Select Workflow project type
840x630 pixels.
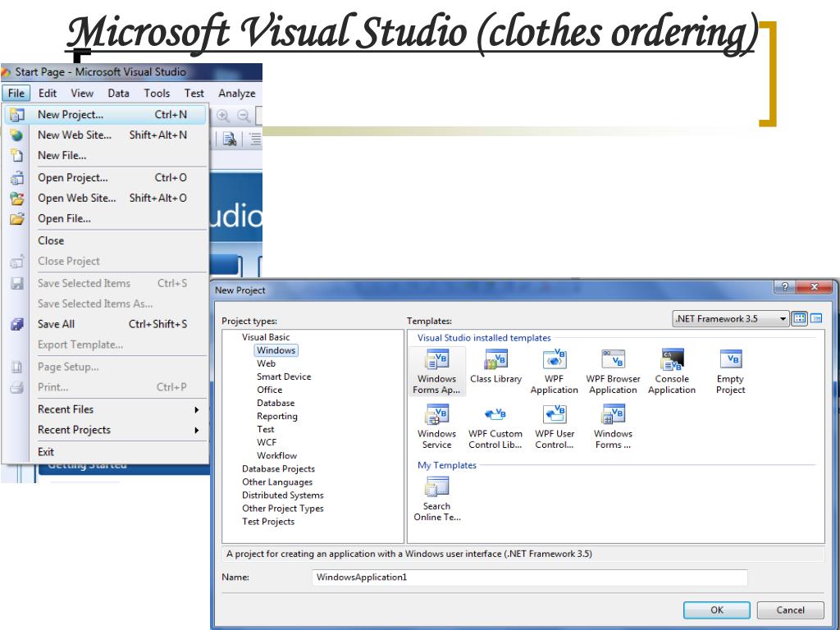pyautogui.click(x=277, y=455)
